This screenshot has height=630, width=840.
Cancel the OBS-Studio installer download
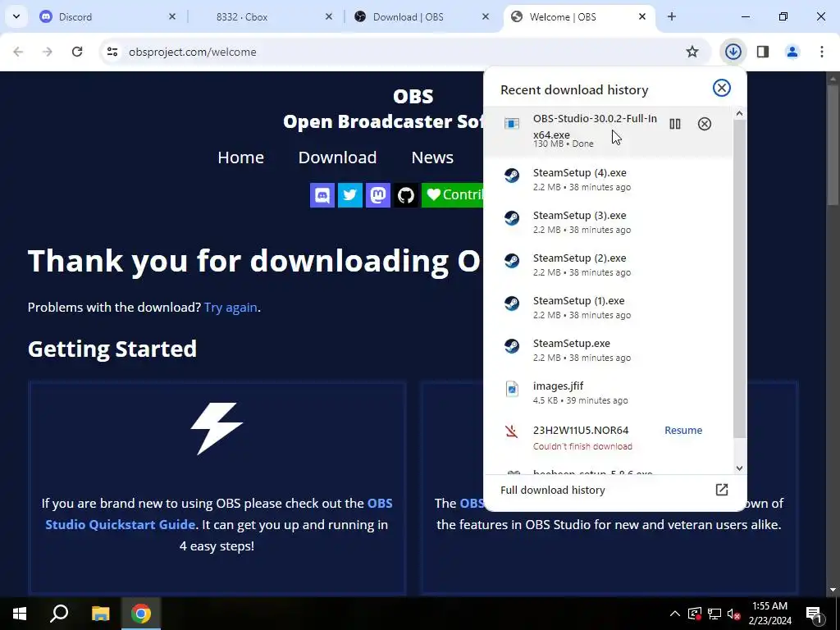[x=705, y=124]
